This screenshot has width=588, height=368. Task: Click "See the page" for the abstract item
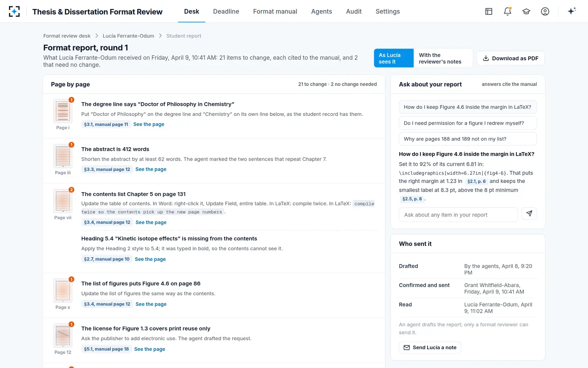coord(151,169)
